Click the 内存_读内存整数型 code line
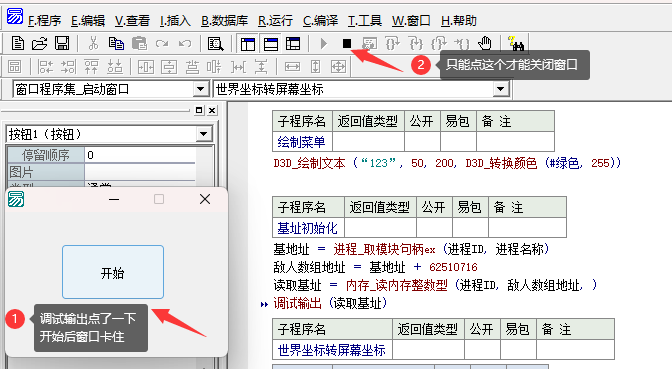 click(x=435, y=285)
